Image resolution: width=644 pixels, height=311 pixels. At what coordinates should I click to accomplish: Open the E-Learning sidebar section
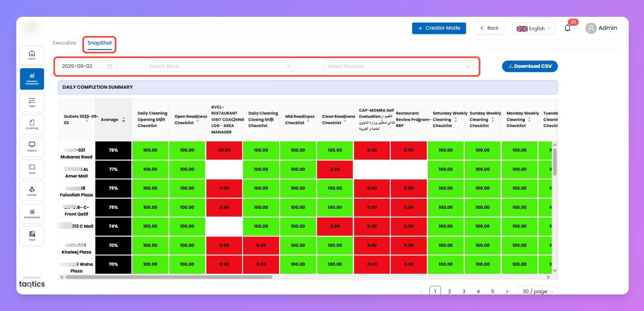(x=32, y=125)
